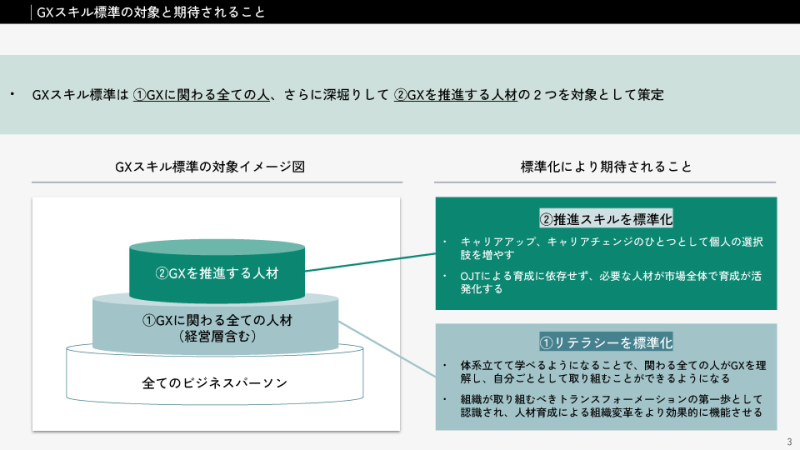
Task: Select the 組織が取り組むべき bullet text
Action: coord(610,405)
